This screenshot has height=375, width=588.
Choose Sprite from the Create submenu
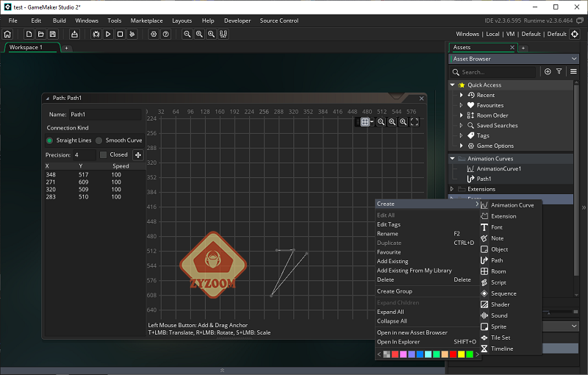coord(511,326)
